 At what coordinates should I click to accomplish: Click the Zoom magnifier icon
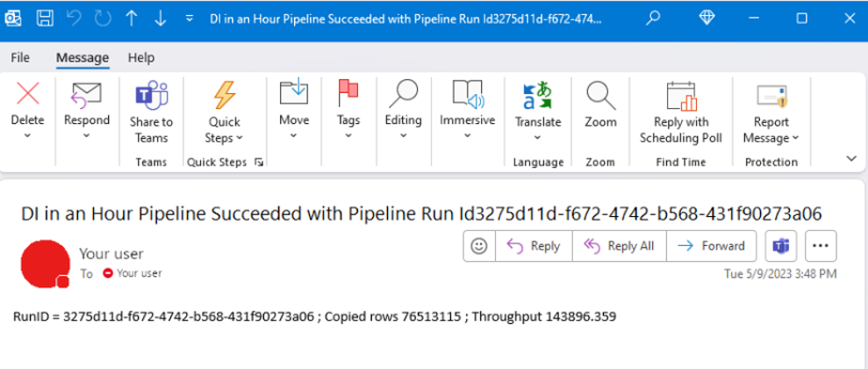coord(600,95)
